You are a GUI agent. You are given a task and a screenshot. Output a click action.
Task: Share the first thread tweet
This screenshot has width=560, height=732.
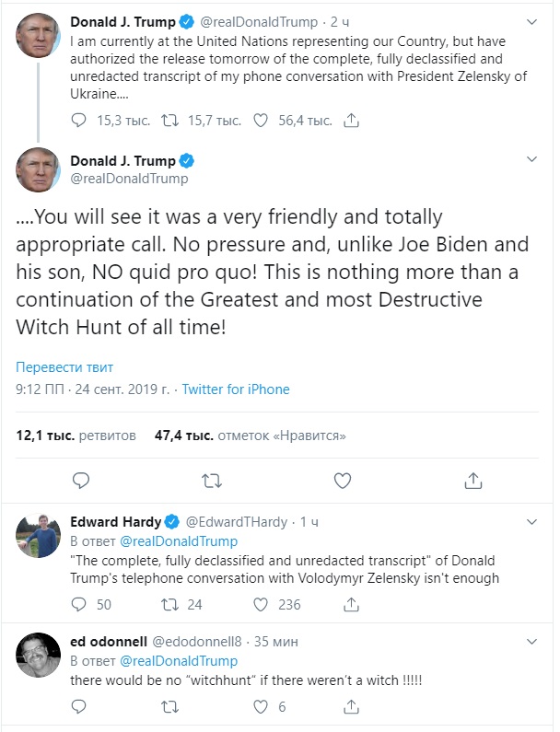351,120
